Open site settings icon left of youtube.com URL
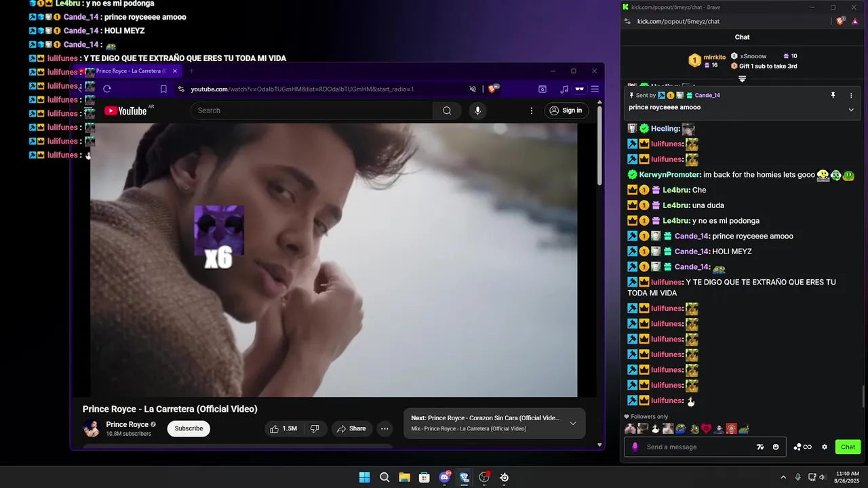 [181, 89]
